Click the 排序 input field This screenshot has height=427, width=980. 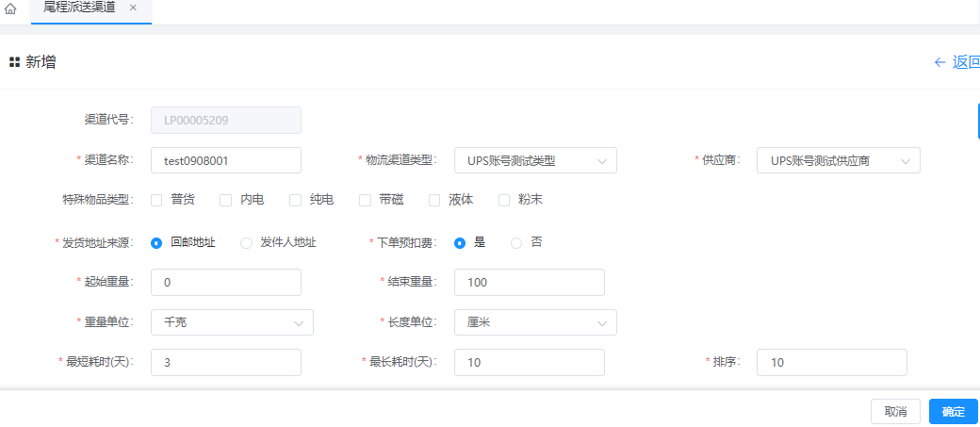pos(832,362)
